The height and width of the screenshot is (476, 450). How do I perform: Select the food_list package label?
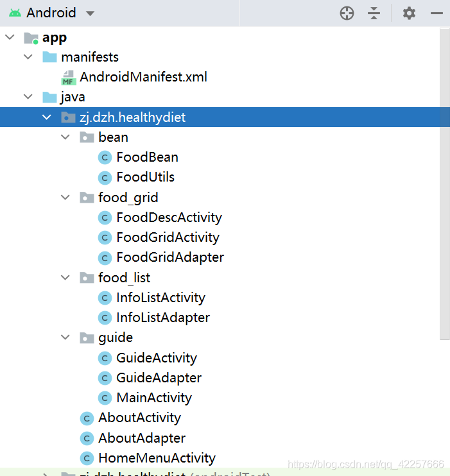pos(125,278)
